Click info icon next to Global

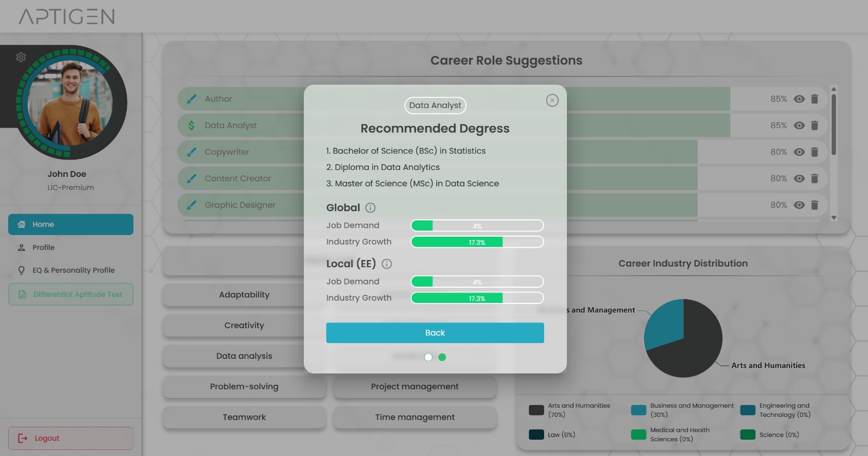pyautogui.click(x=371, y=208)
